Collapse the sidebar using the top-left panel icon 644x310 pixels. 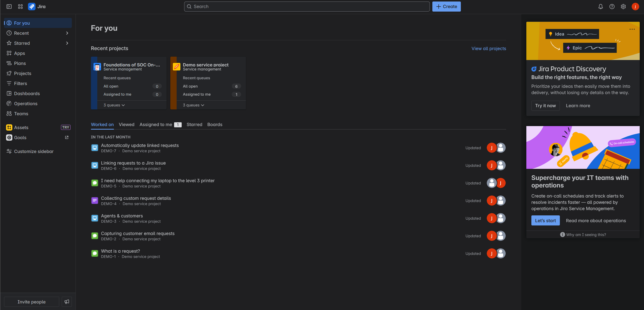tap(9, 7)
